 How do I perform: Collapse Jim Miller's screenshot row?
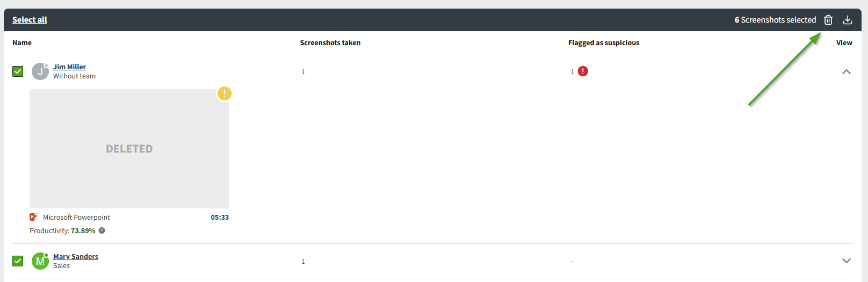[847, 71]
